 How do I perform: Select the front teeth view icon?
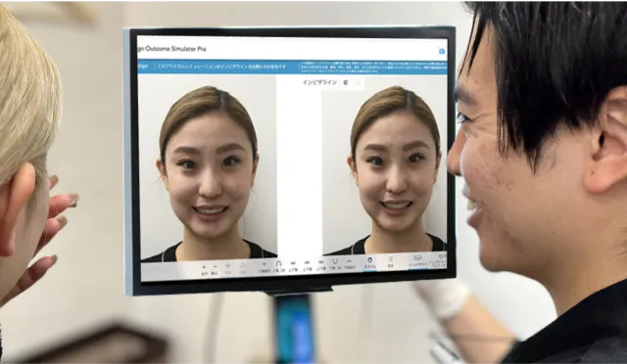307,265
